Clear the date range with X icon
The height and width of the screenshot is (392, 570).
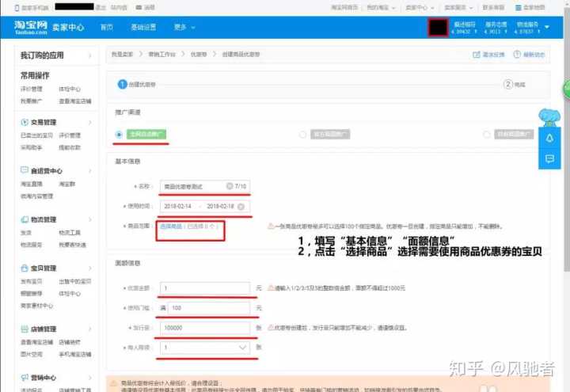(241, 206)
